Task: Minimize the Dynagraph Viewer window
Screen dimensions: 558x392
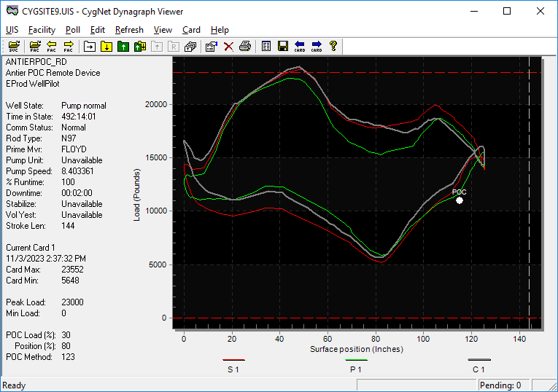Action: tap(474, 11)
